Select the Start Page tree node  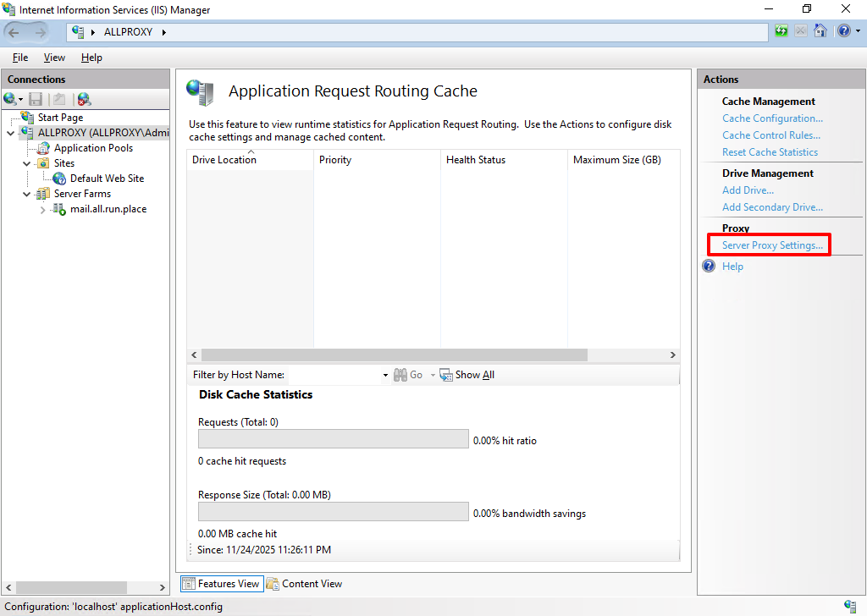tap(60, 117)
